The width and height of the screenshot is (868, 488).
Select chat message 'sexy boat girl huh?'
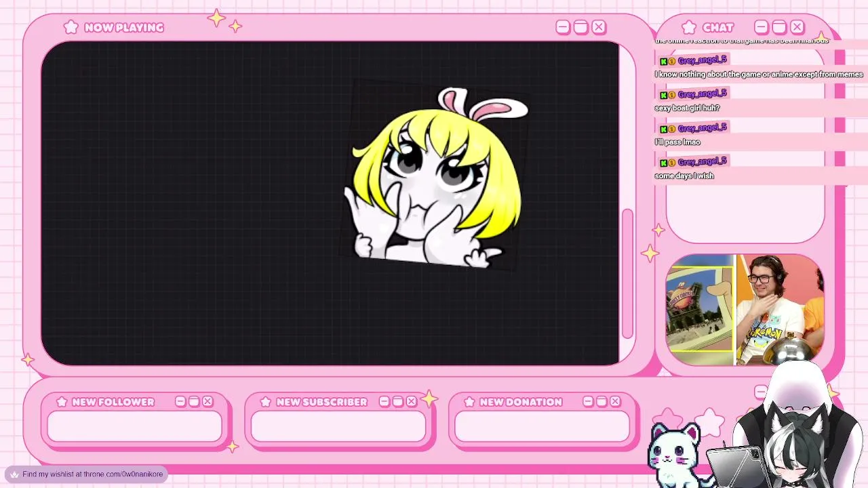(687, 108)
